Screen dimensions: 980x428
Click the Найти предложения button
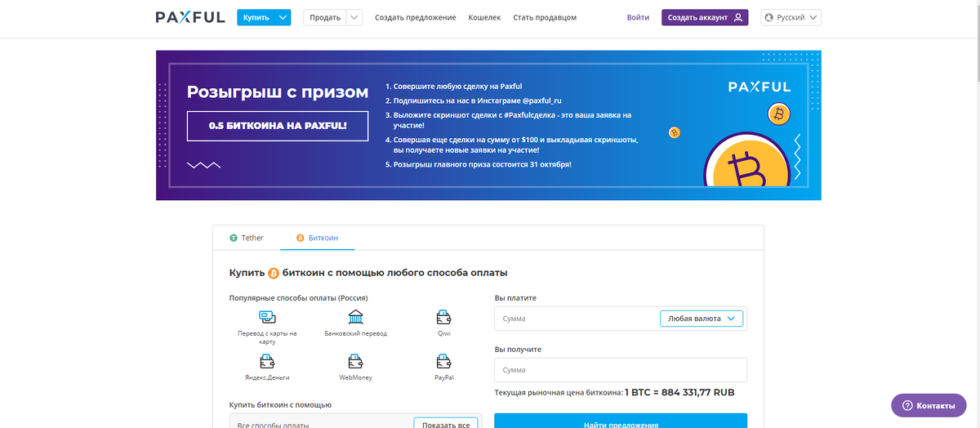(621, 422)
